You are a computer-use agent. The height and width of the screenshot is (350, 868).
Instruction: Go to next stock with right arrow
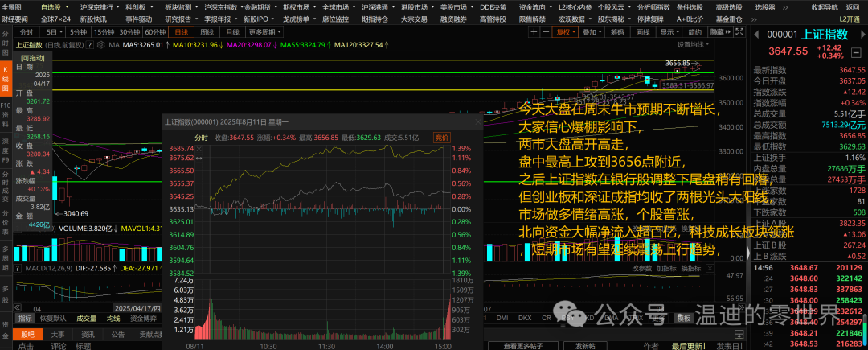(862, 35)
